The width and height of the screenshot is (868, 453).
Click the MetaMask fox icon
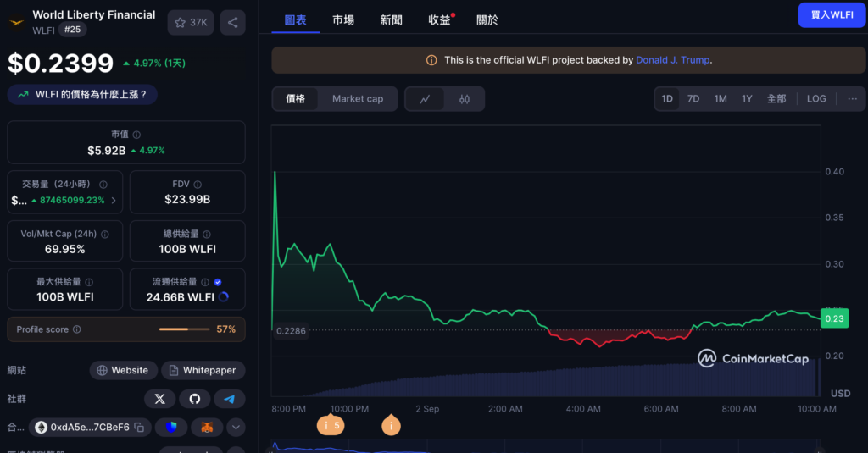coord(207,428)
